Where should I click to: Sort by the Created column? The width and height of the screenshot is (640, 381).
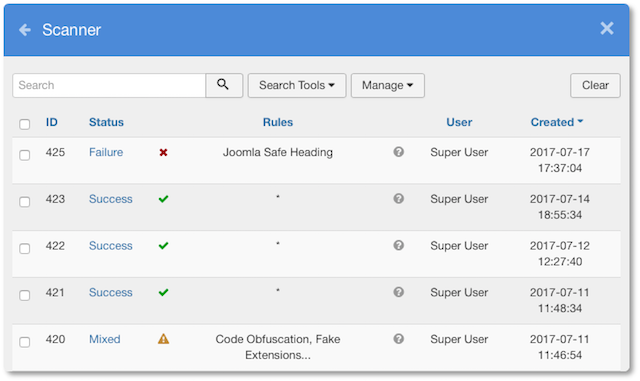pyautogui.click(x=557, y=122)
